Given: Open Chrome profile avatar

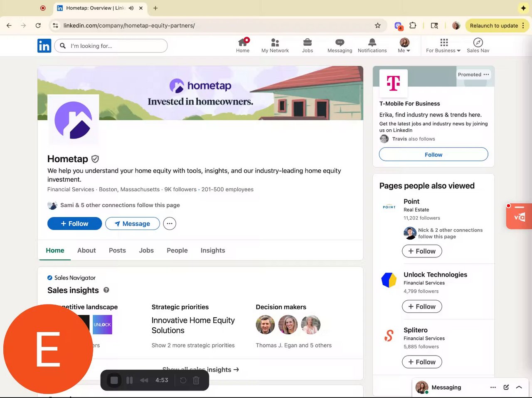Looking at the screenshot, I should click(x=456, y=25).
